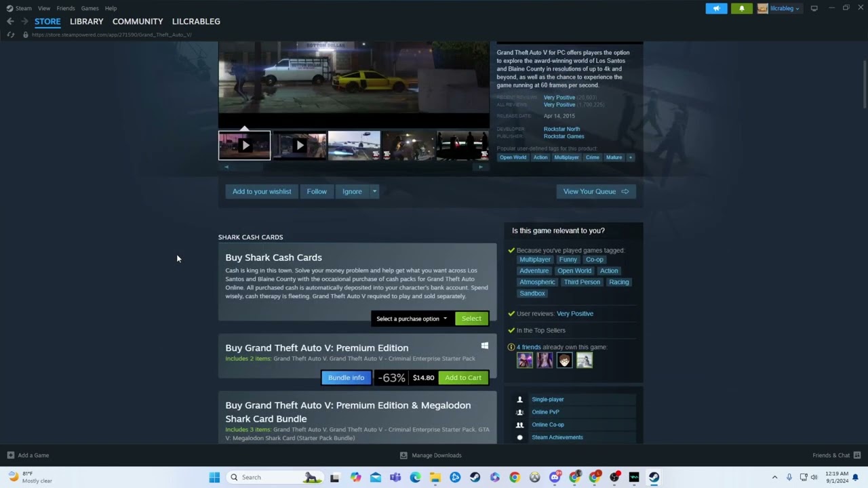Open the Help menu
The image size is (868, 488).
click(111, 8)
